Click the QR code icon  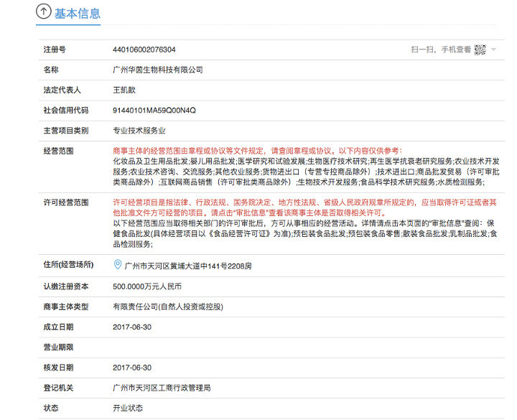[480, 50]
